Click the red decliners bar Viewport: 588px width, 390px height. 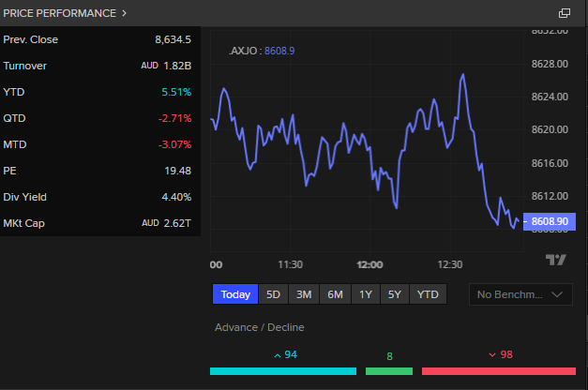click(x=499, y=371)
